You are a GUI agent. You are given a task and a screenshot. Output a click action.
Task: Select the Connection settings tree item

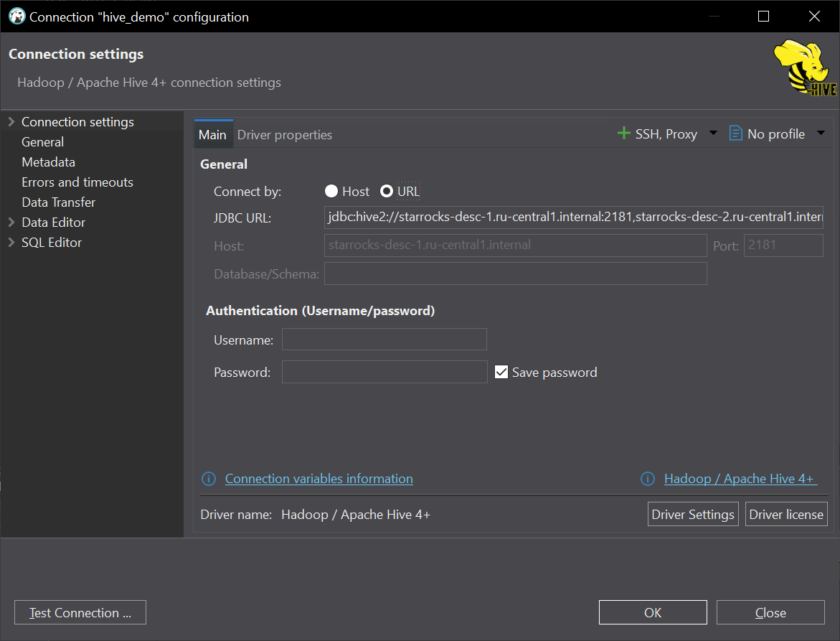pos(77,121)
